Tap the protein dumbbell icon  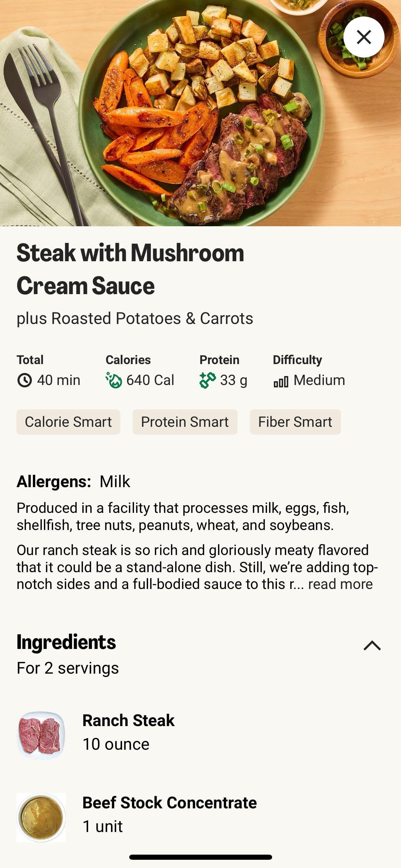tap(207, 381)
